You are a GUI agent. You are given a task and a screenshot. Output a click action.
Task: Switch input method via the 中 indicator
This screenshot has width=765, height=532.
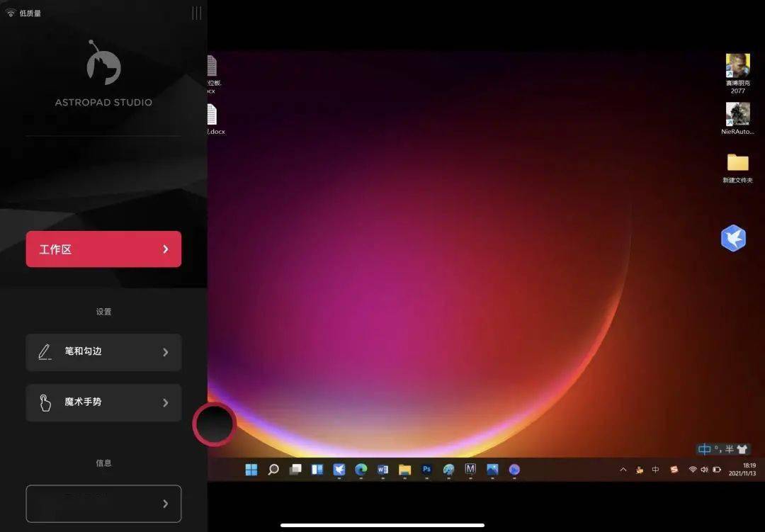coord(654,470)
